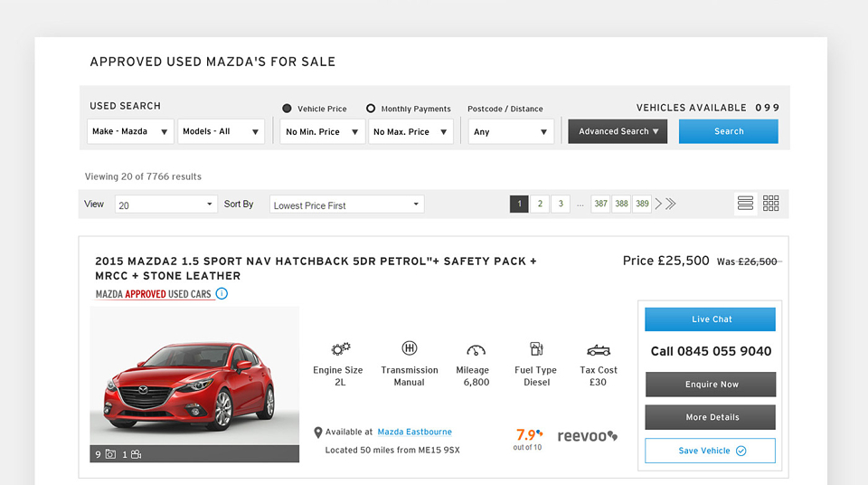The width and height of the screenshot is (868, 485).
Task: Start a Live Chat
Action: [711, 319]
